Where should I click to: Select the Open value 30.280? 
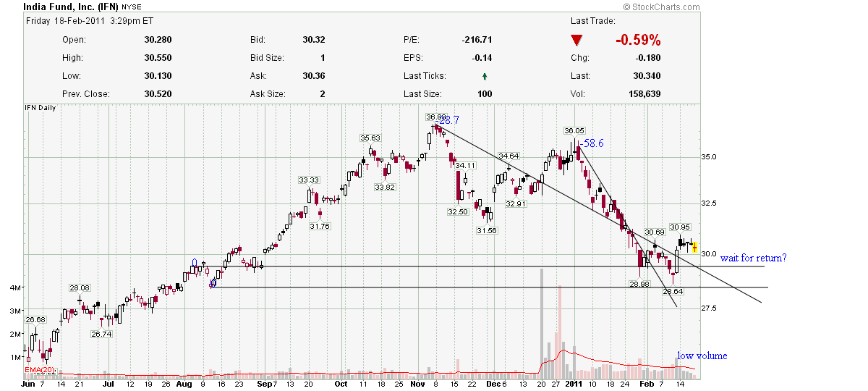(158, 40)
